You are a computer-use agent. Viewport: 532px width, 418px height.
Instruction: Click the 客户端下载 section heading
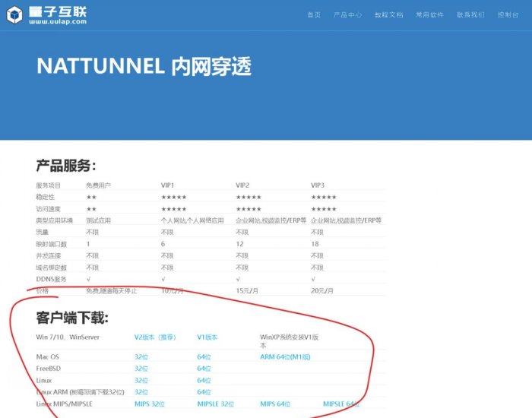[72, 318]
